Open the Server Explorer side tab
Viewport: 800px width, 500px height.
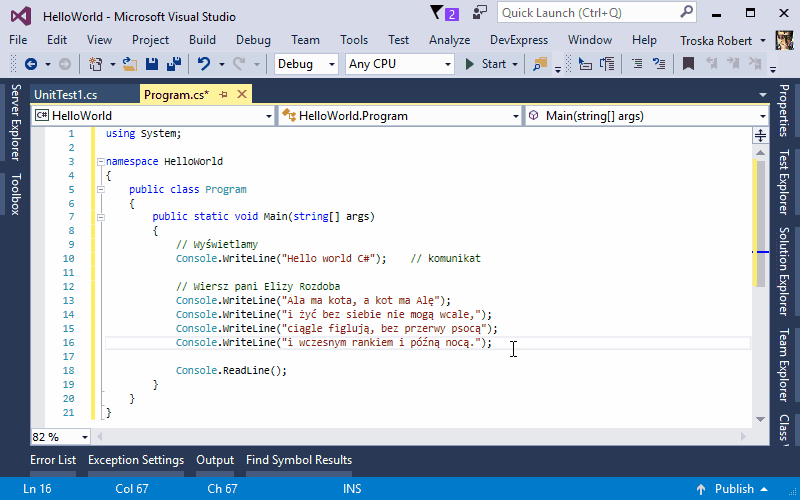[x=16, y=122]
